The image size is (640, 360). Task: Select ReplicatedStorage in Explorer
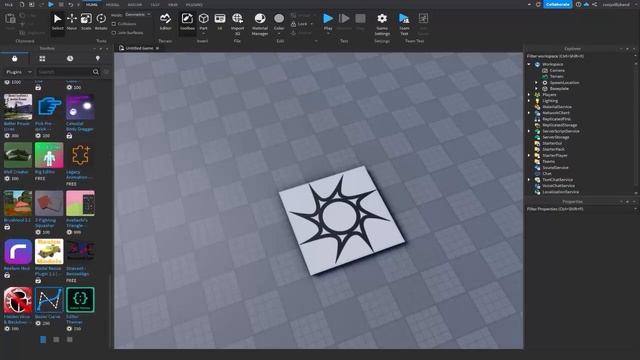(560, 125)
